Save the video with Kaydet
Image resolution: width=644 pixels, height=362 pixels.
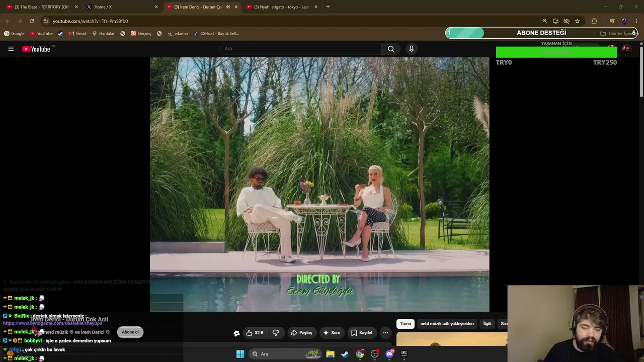[x=362, y=333]
